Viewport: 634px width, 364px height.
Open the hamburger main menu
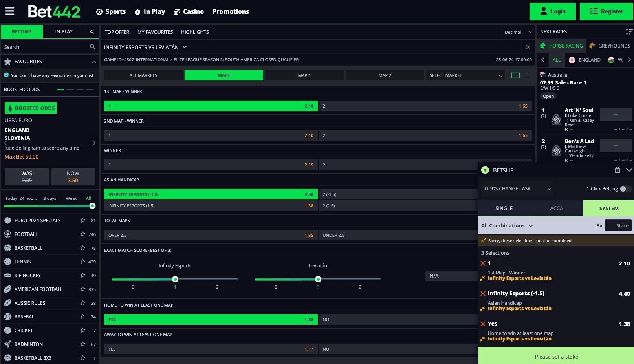(x=10, y=11)
